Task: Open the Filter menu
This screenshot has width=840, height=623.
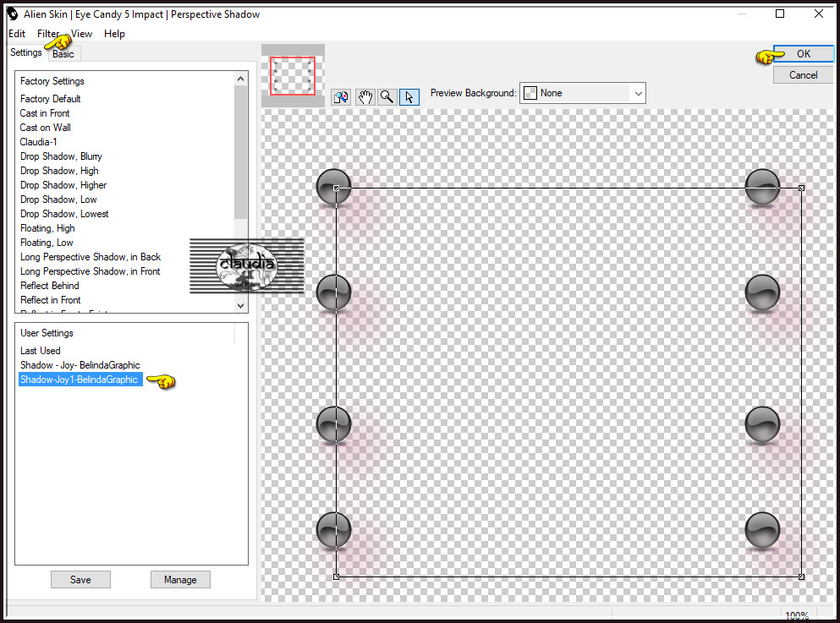Action: click(47, 34)
